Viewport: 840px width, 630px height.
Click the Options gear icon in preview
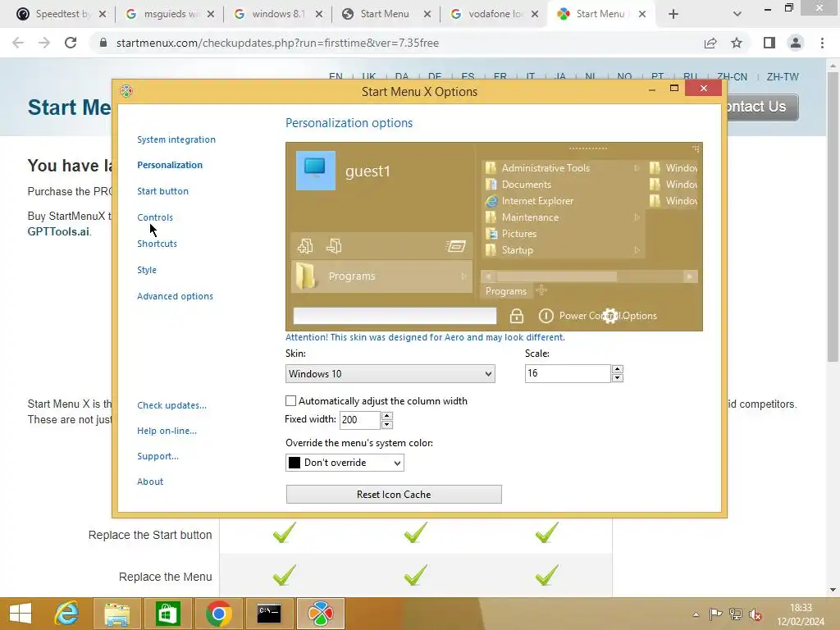pyautogui.click(x=610, y=316)
